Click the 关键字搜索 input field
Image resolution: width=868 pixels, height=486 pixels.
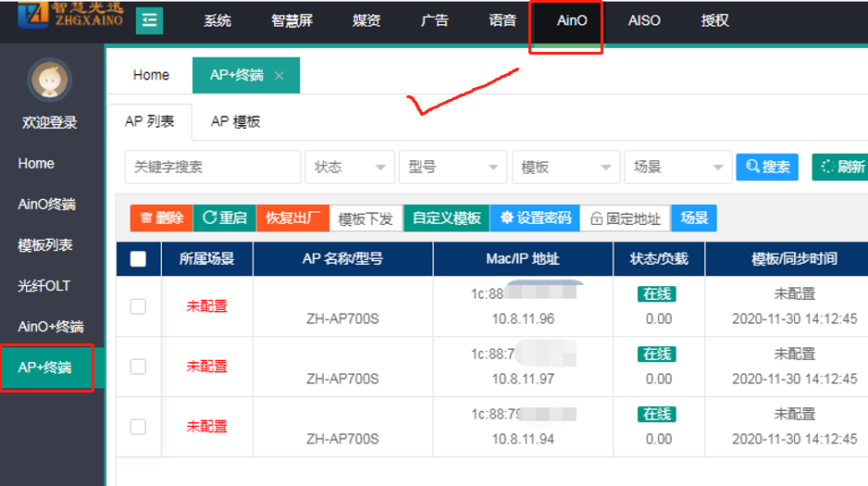point(213,168)
